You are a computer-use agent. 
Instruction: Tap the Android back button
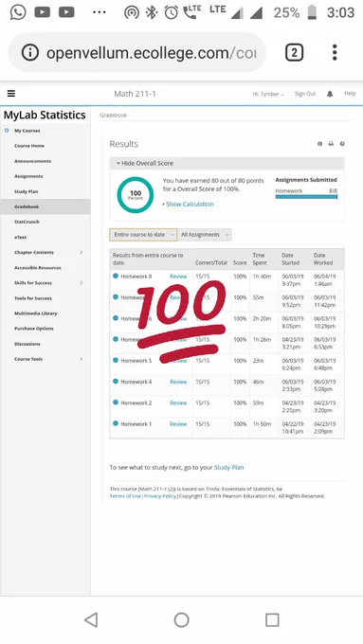(91, 619)
